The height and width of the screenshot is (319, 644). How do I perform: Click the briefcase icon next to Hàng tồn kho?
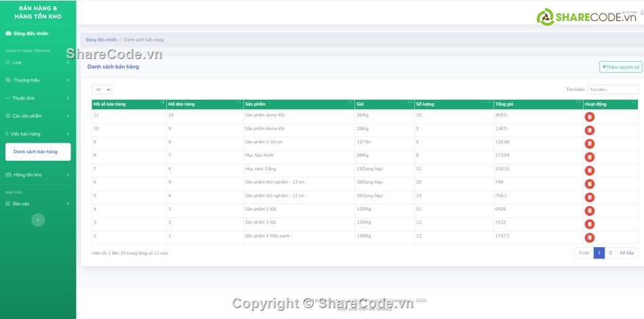(x=8, y=174)
